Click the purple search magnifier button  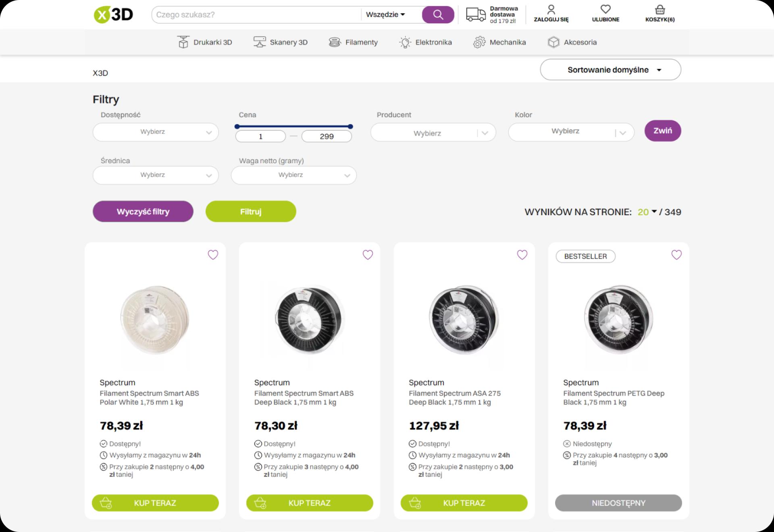[438, 15]
